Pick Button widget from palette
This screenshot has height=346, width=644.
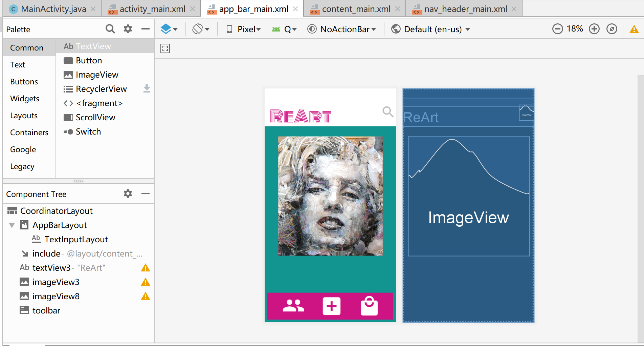tap(105, 60)
